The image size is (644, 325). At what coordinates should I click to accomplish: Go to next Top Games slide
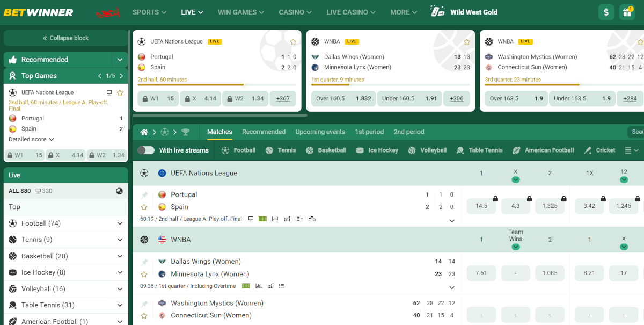(x=121, y=76)
